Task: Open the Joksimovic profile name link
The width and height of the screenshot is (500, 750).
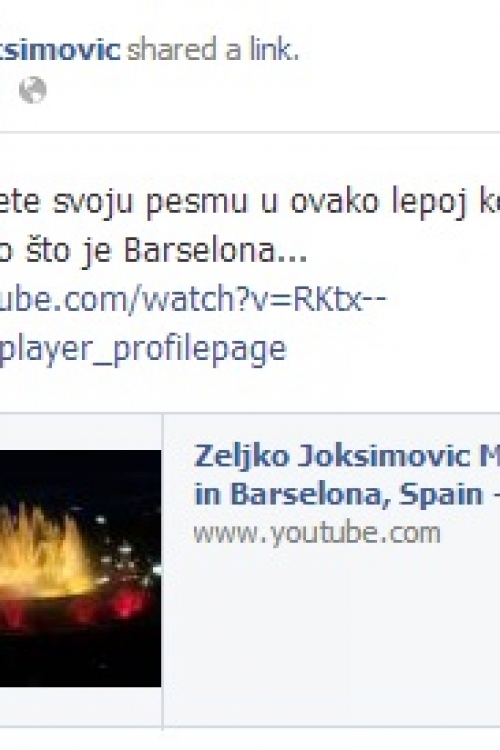Action: [60, 50]
